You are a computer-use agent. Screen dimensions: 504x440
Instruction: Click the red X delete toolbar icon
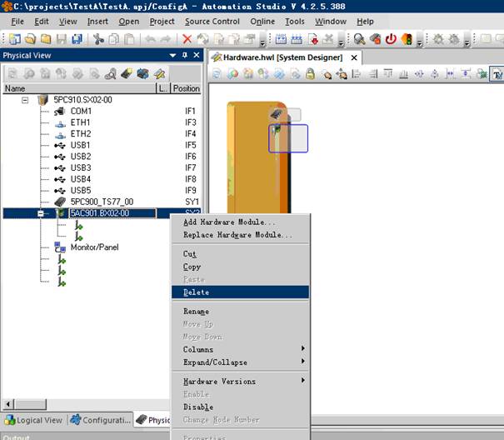[187, 38]
